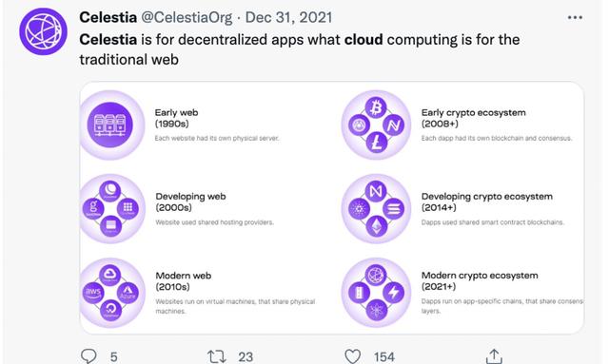609x364 pixels.
Task: Open the Celestia profile avatar
Action: pyautogui.click(x=43, y=31)
